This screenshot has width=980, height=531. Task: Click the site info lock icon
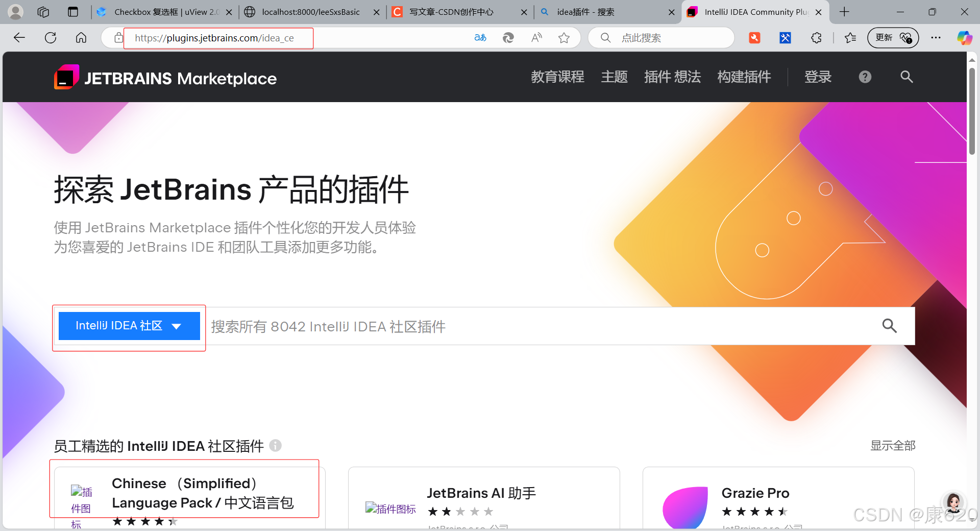coord(118,38)
